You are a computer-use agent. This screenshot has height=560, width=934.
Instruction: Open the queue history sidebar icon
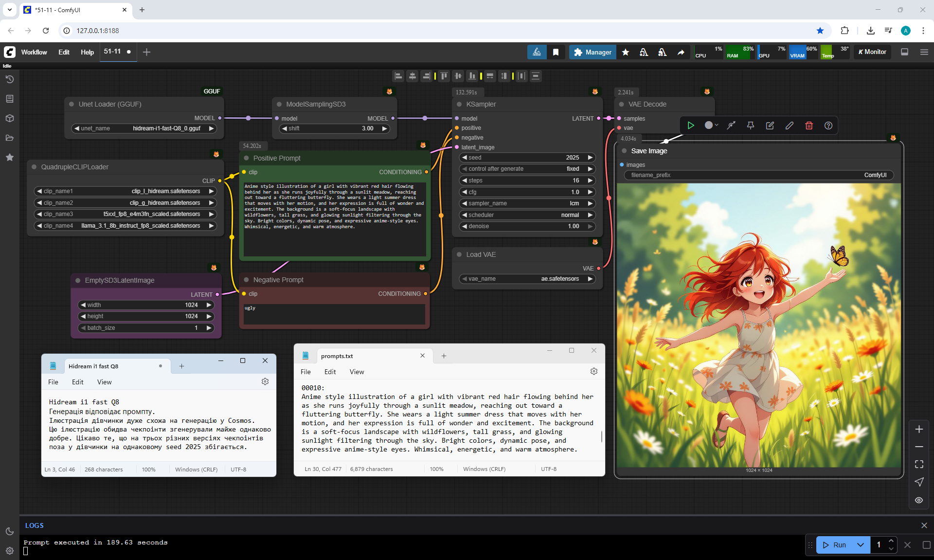pyautogui.click(x=9, y=79)
